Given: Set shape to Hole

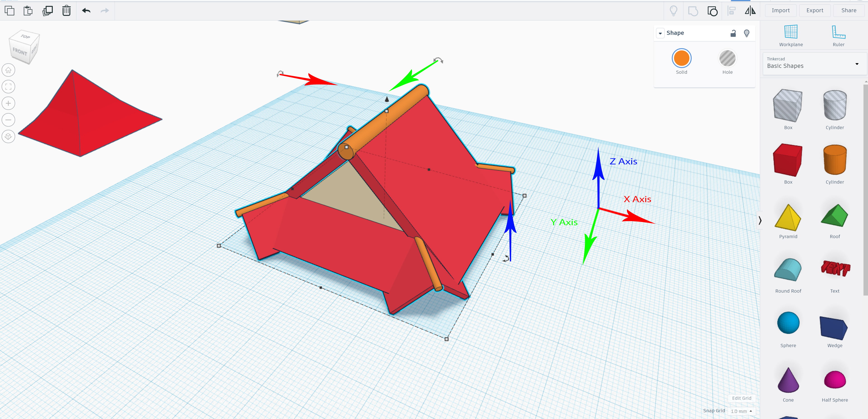Looking at the screenshot, I should tap(727, 58).
